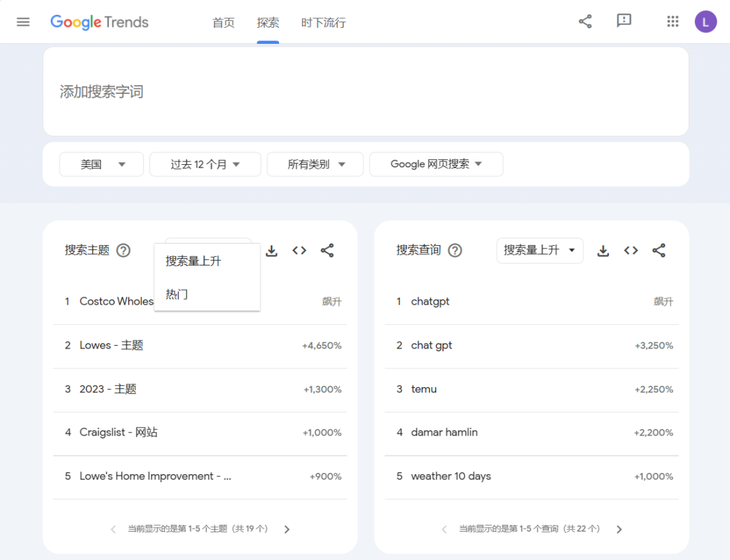Share the 搜索查询 results
The height and width of the screenshot is (560, 730).
click(659, 250)
